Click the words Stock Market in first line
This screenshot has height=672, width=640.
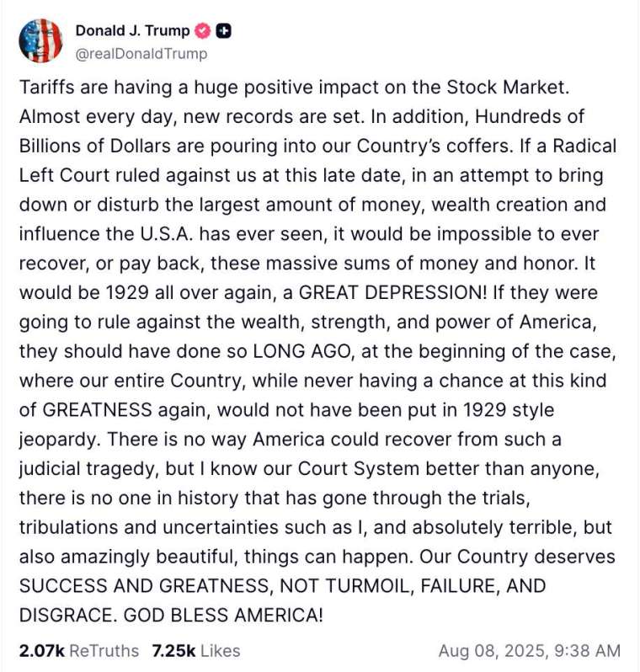(x=508, y=88)
